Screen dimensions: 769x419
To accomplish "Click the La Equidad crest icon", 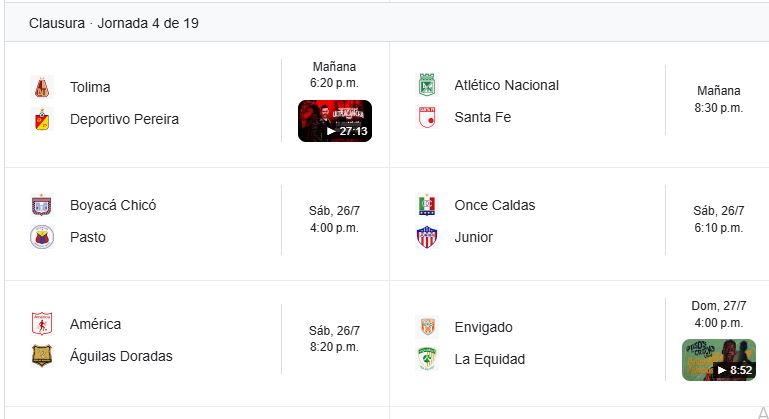I will 427,359.
